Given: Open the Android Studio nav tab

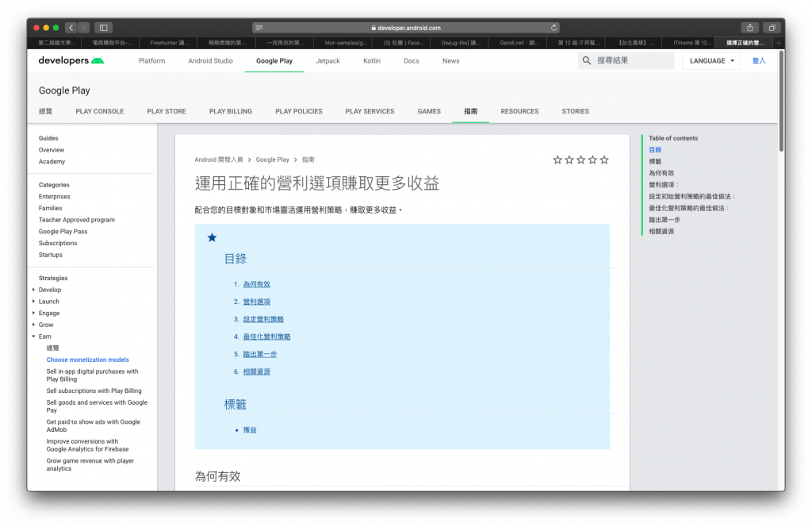Looking at the screenshot, I should click(210, 60).
